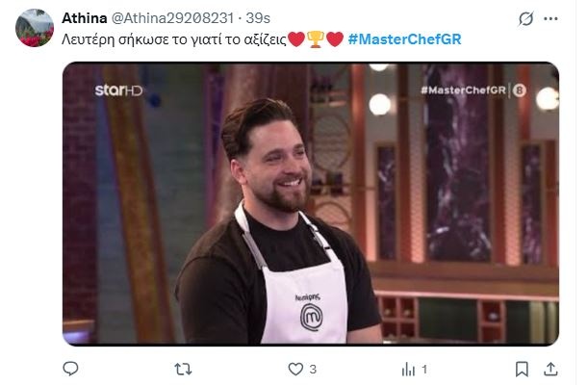Image resolution: width=588 pixels, height=385 pixels.
Task: Click the likes count number 3
Action: pos(313,370)
